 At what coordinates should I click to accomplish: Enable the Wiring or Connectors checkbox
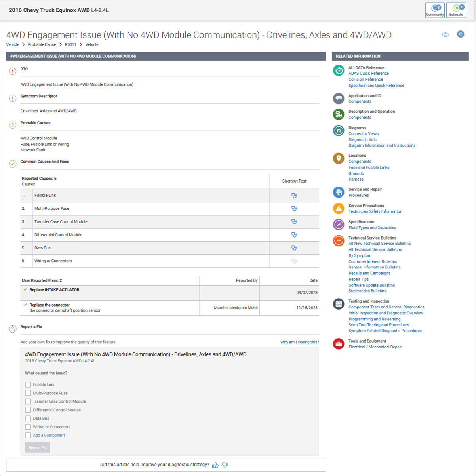pyautogui.click(x=28, y=427)
